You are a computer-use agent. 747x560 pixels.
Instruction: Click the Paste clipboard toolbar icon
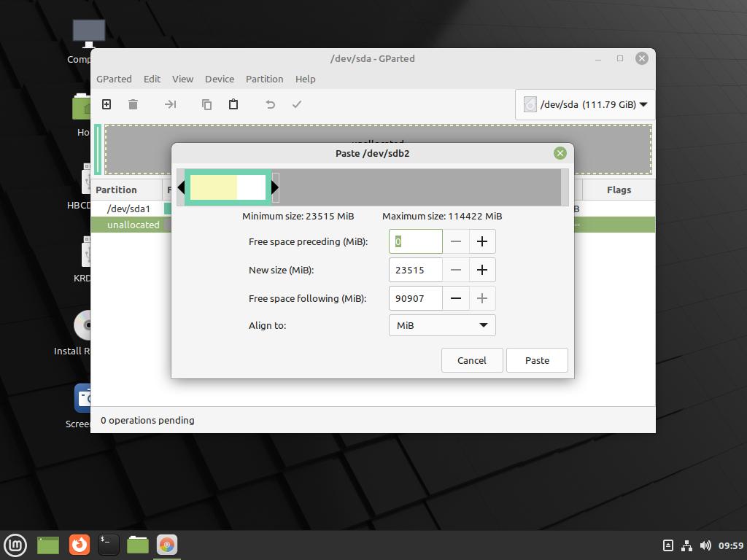(233, 104)
